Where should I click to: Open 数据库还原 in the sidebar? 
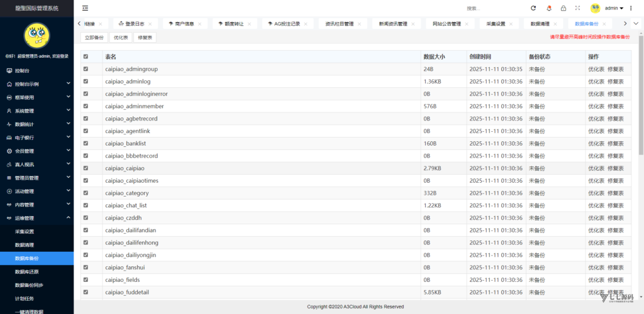[27, 272]
